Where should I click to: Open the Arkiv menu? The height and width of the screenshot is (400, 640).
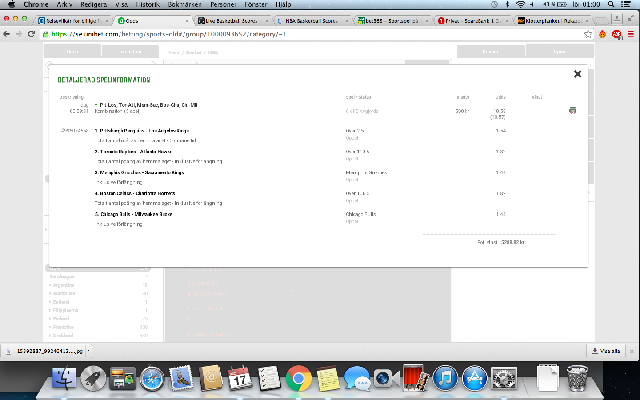pyautogui.click(x=64, y=4)
